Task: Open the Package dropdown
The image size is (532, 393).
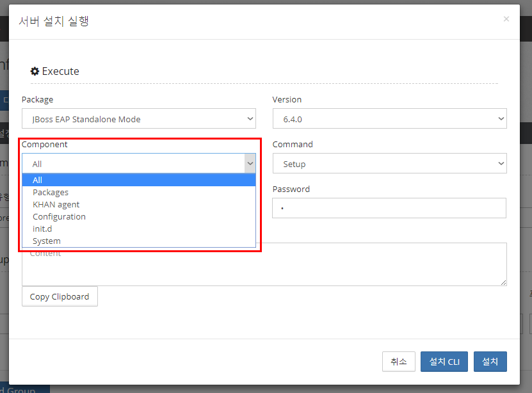Action: click(138, 119)
